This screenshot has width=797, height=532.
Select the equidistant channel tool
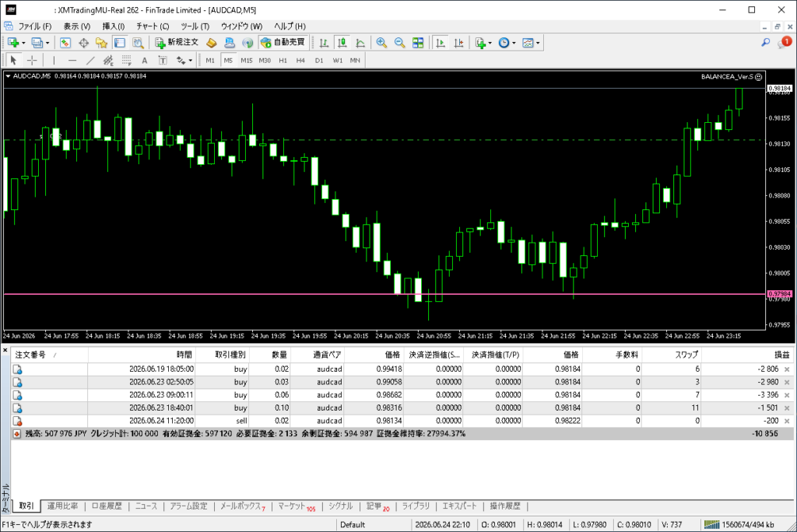108,61
